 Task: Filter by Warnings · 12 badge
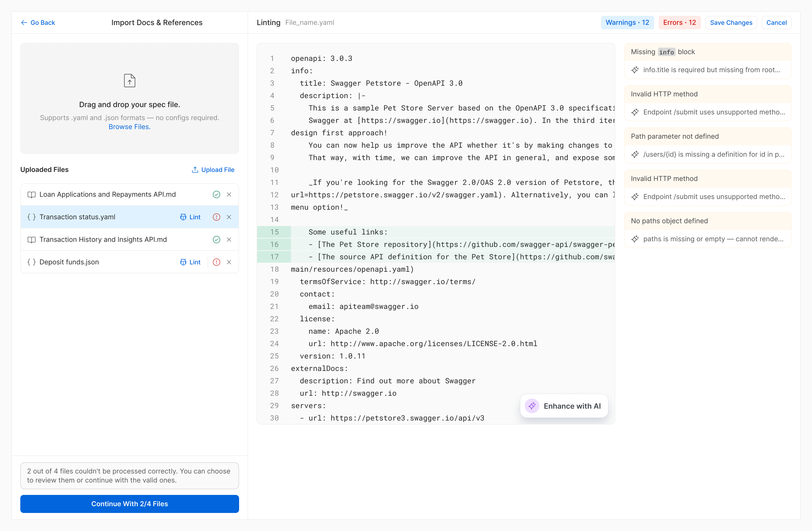tap(627, 23)
